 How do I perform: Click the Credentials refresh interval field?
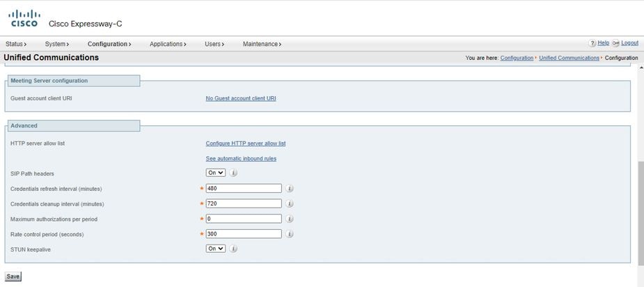(x=244, y=188)
